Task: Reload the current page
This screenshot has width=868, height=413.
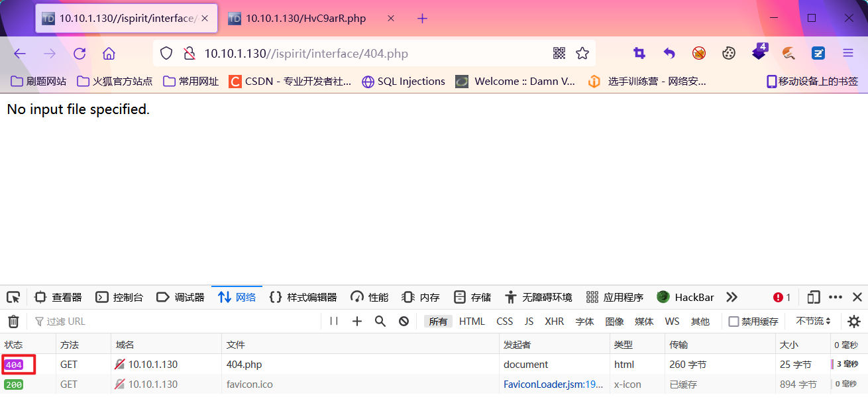Action: [x=80, y=54]
